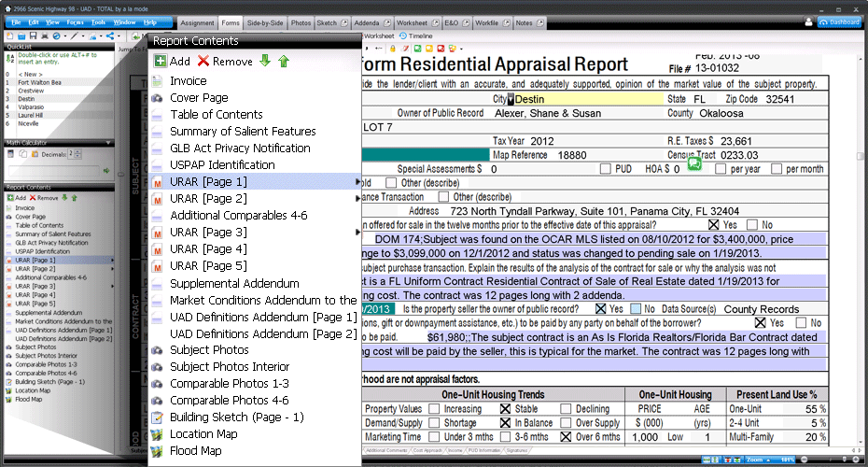Toggle the HOA per month checkbox
Screen dimensions: 868x467
click(777, 169)
